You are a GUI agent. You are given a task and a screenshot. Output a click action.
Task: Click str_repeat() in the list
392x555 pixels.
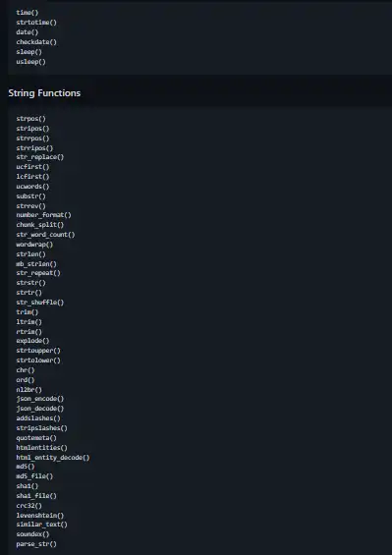[x=38, y=273]
